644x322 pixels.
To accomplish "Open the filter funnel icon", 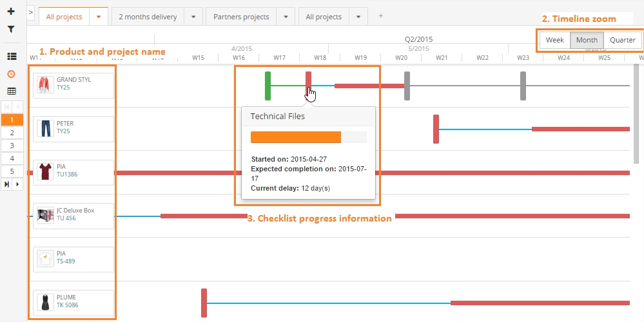I will [11, 29].
